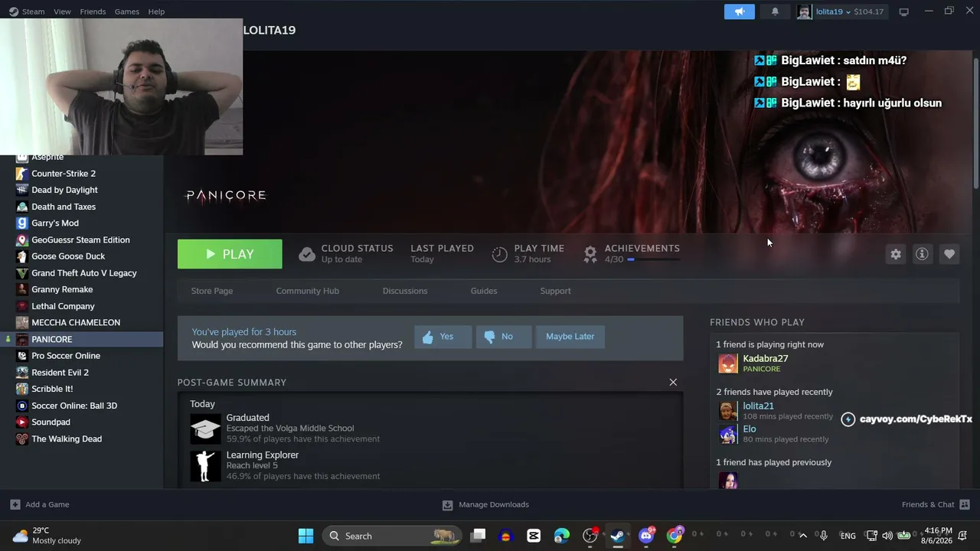
Task: Click the Grand Theft Auto V icon
Action: (22, 273)
